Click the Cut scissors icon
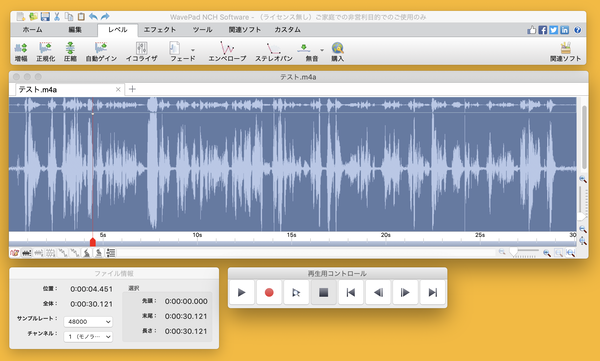 pos(57,16)
